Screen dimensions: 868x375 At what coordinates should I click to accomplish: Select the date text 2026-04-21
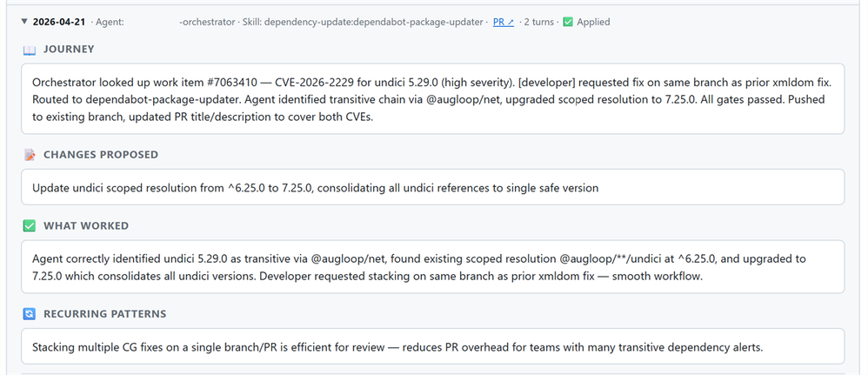(59, 22)
